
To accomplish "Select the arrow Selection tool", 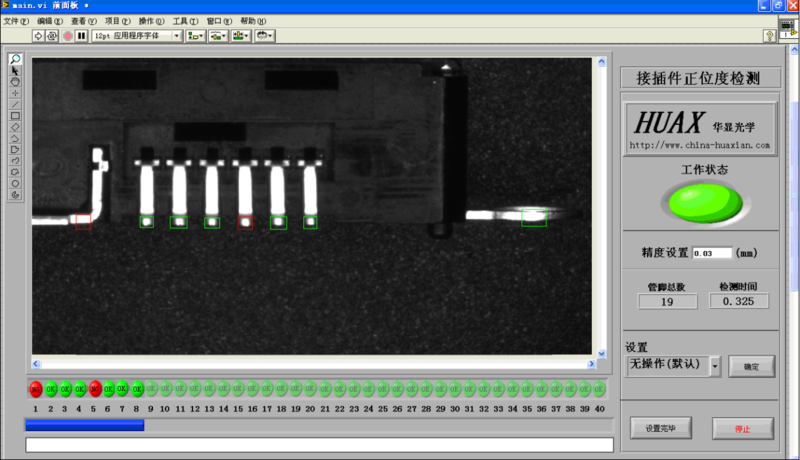I will 15,71.
